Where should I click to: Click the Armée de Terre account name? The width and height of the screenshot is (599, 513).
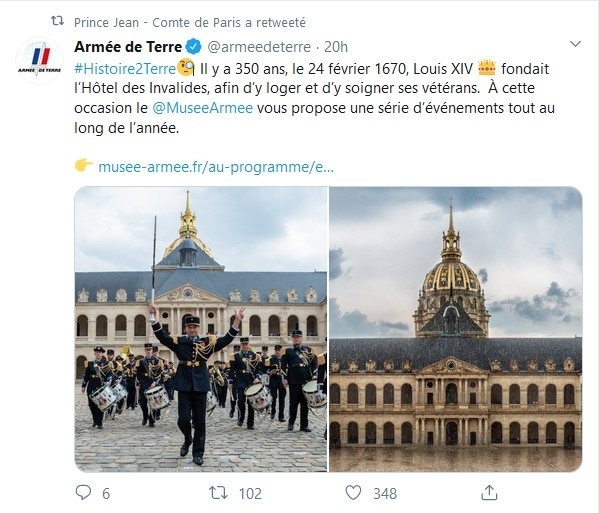128,47
